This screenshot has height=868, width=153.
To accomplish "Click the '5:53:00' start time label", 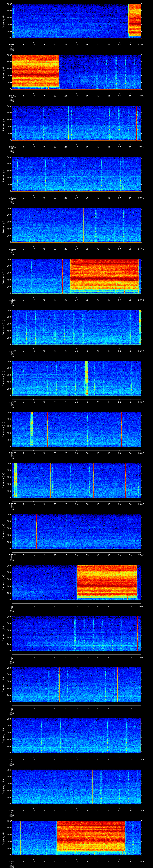I will click(12, 402).
